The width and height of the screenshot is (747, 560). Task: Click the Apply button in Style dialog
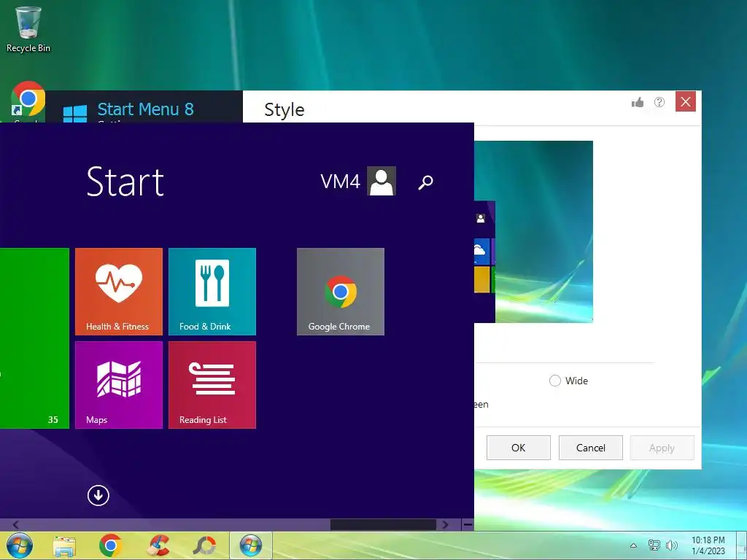pos(662,448)
